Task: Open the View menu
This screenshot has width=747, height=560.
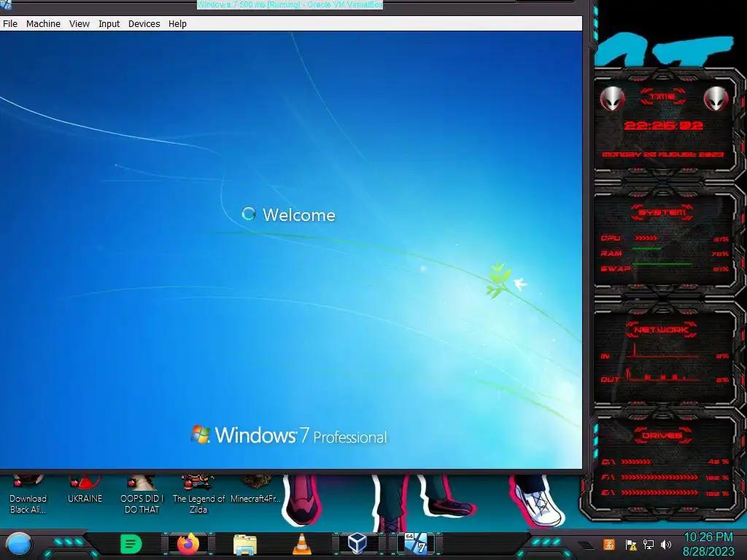Action: 79,24
